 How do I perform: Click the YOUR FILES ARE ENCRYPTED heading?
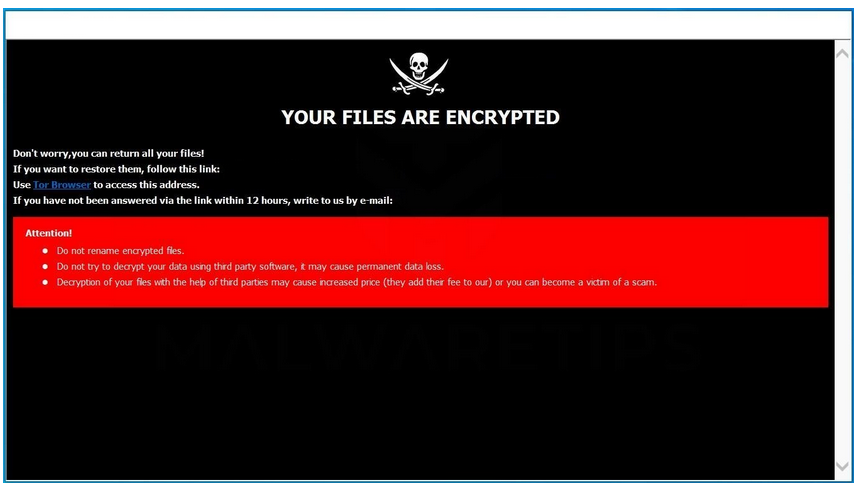pos(420,117)
